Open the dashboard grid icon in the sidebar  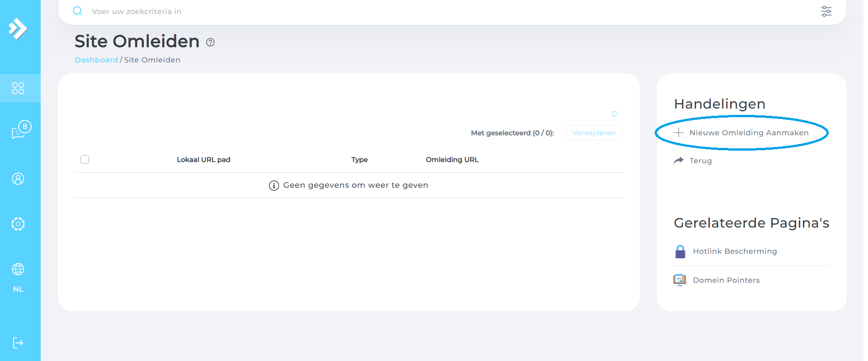coord(18,88)
